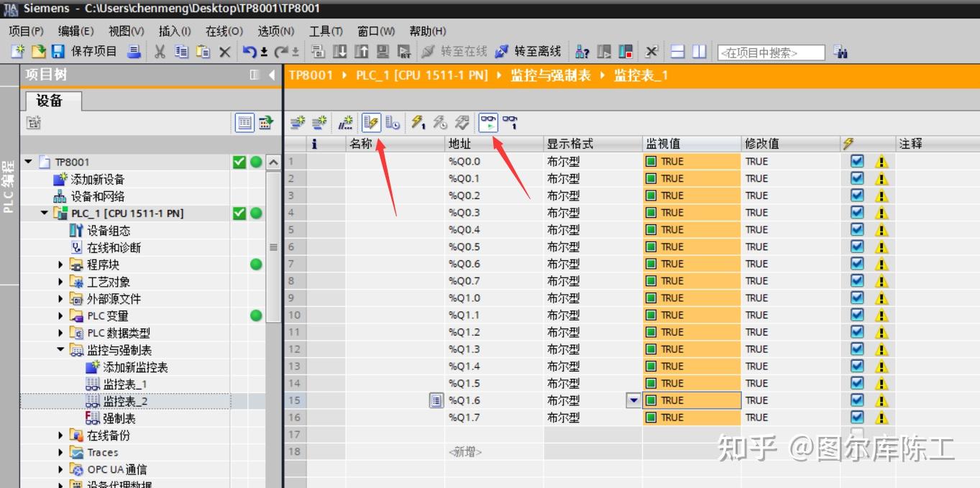Click the Cut scissors icon
The width and height of the screenshot is (980, 488).
click(160, 52)
